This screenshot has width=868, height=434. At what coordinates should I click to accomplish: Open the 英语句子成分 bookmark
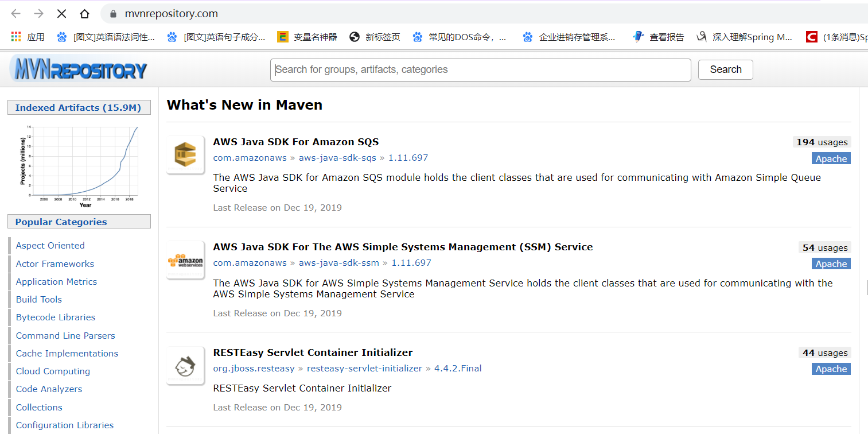click(216, 37)
